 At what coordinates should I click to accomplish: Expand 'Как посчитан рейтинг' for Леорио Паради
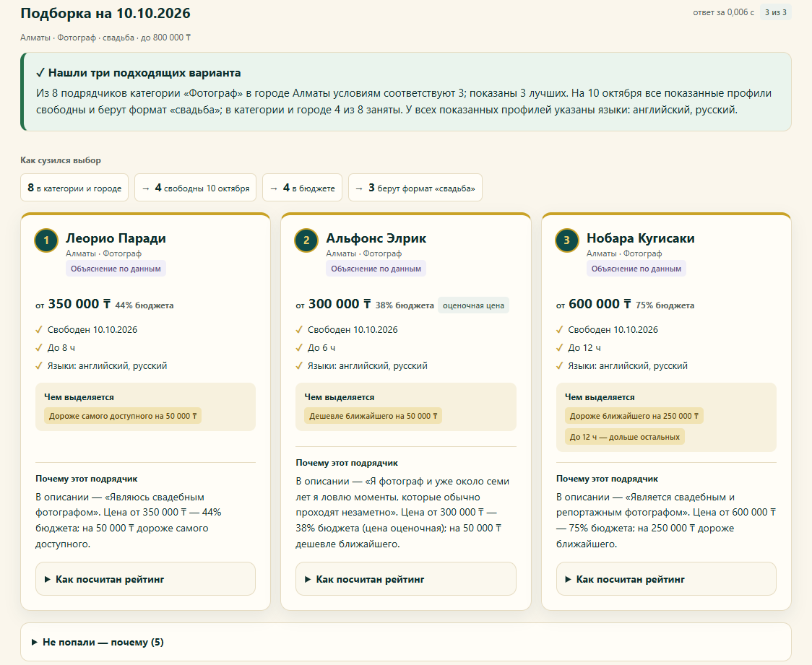point(145,579)
